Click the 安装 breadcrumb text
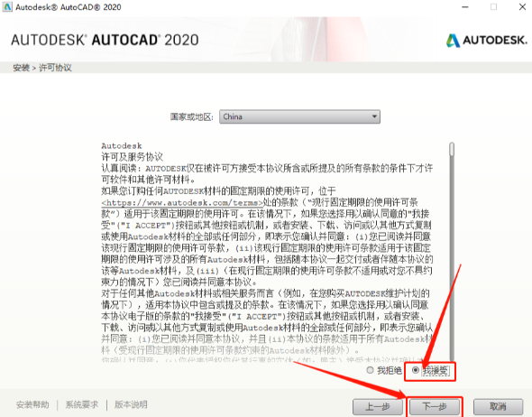532x417 pixels. tap(21, 68)
